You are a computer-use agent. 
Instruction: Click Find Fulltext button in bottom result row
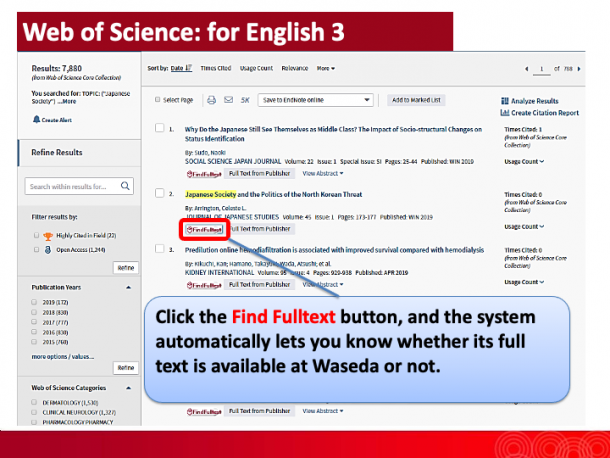(x=204, y=411)
